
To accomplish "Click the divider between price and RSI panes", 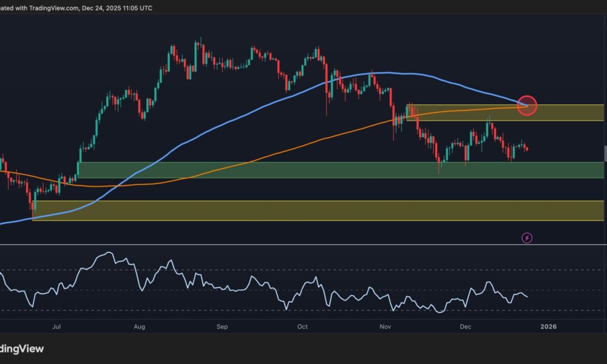I will point(303,244).
